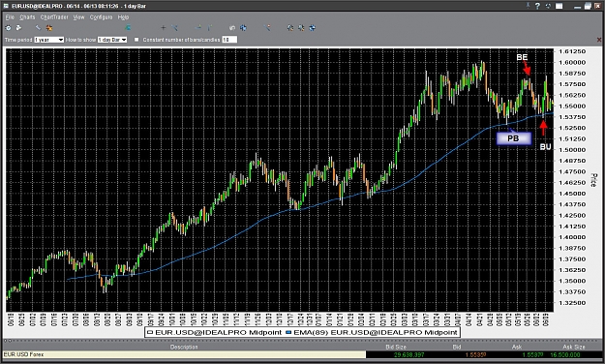Minimize the chart window
The image size is (605, 364).
[577, 7]
